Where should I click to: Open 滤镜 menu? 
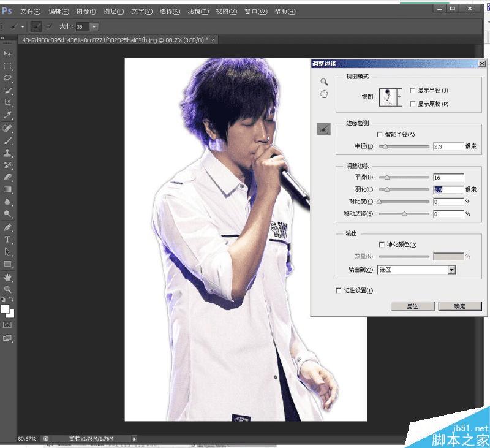pyautogui.click(x=198, y=12)
